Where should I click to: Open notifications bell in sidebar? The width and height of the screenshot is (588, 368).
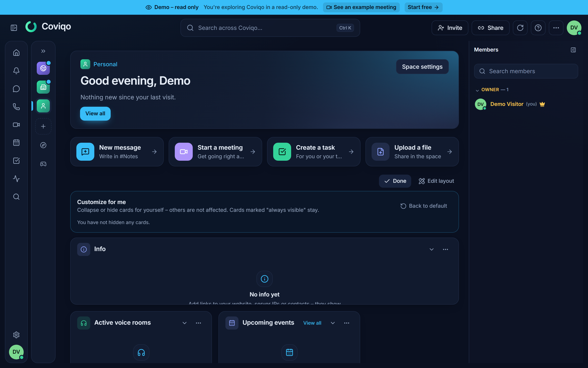pos(16,71)
